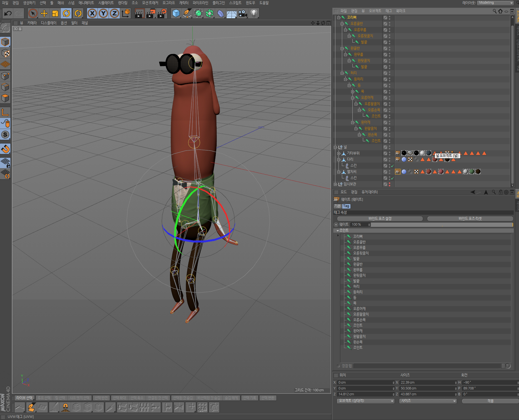This screenshot has width=519, height=420.
Task: Toggle visibility dots of 멸치씨
Action: [389, 172]
